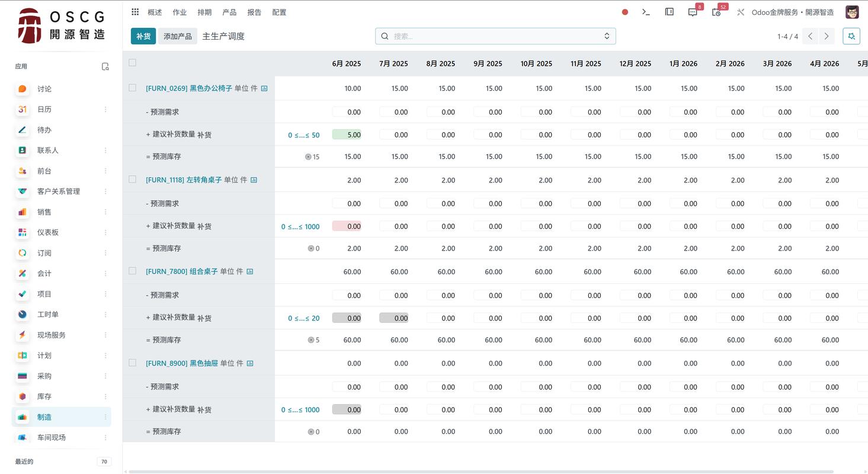Open forecast chart icon for 黑色办公椅子
Screen dimensions: 868x474
[264, 88]
